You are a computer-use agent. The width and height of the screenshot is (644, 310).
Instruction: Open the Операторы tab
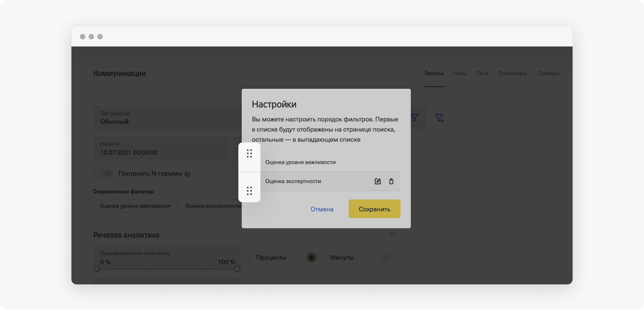pyautogui.click(x=513, y=73)
